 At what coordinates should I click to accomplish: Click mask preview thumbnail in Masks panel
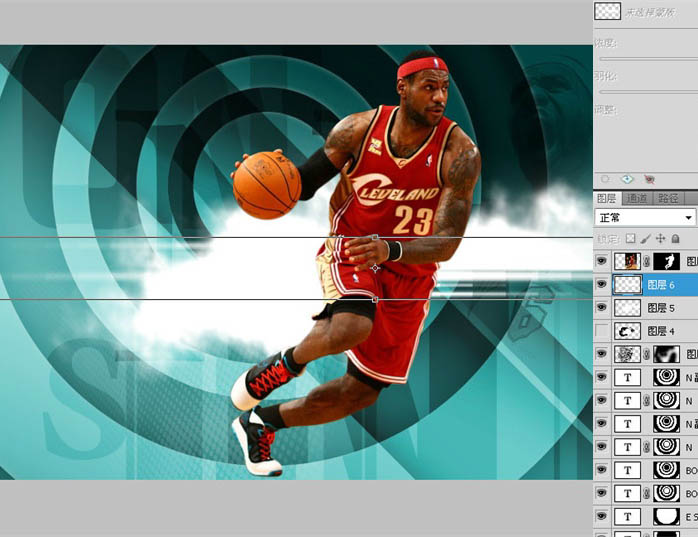pyautogui.click(x=607, y=11)
